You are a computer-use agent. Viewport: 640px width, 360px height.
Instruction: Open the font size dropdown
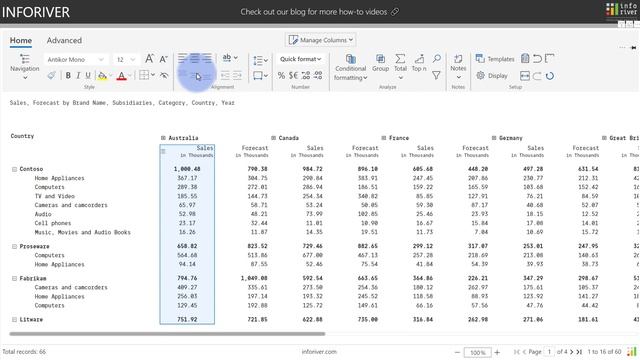point(126,60)
